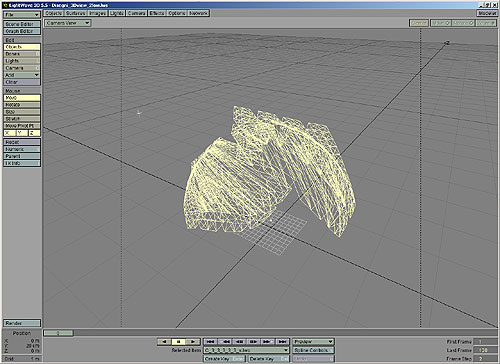Open the Camera panel tab
500x364 pixels.
click(137, 13)
